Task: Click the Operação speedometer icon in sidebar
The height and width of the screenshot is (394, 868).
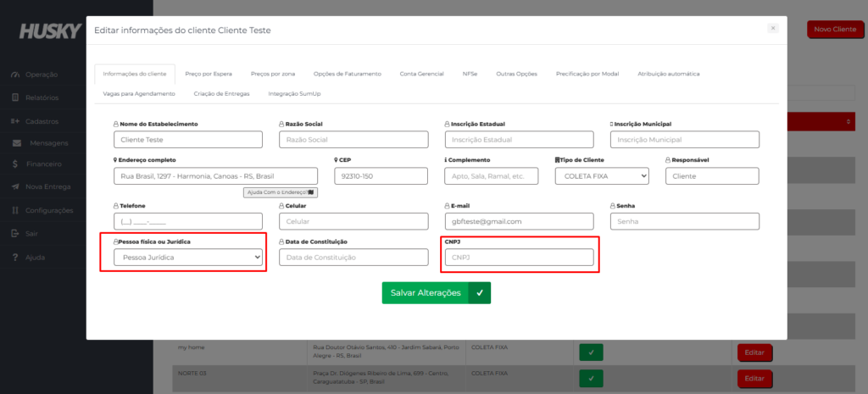Action: pyautogui.click(x=15, y=75)
